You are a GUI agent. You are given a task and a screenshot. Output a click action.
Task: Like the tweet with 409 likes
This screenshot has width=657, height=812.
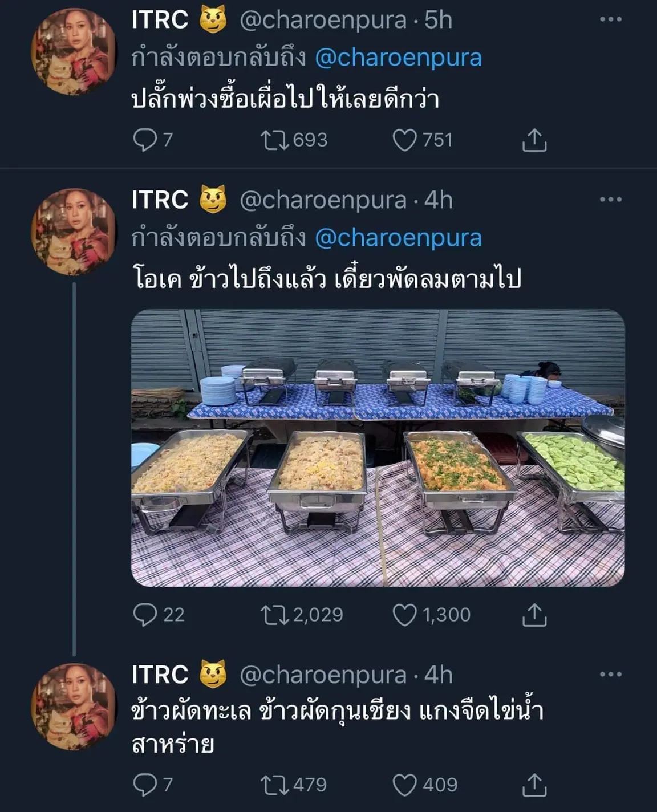point(404,785)
